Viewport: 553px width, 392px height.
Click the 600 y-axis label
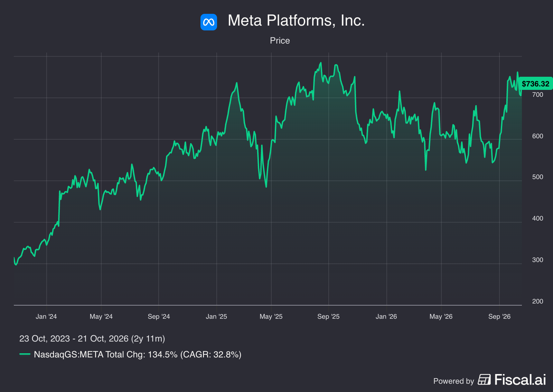(538, 136)
